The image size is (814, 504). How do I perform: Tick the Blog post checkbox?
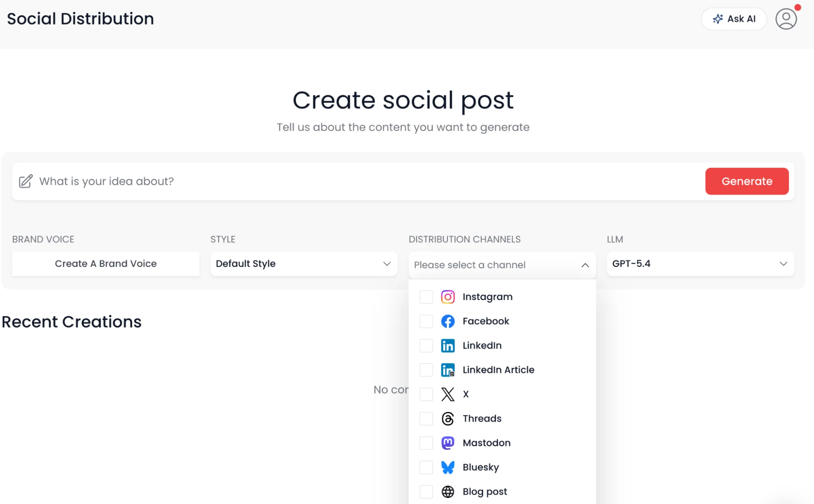(426, 492)
